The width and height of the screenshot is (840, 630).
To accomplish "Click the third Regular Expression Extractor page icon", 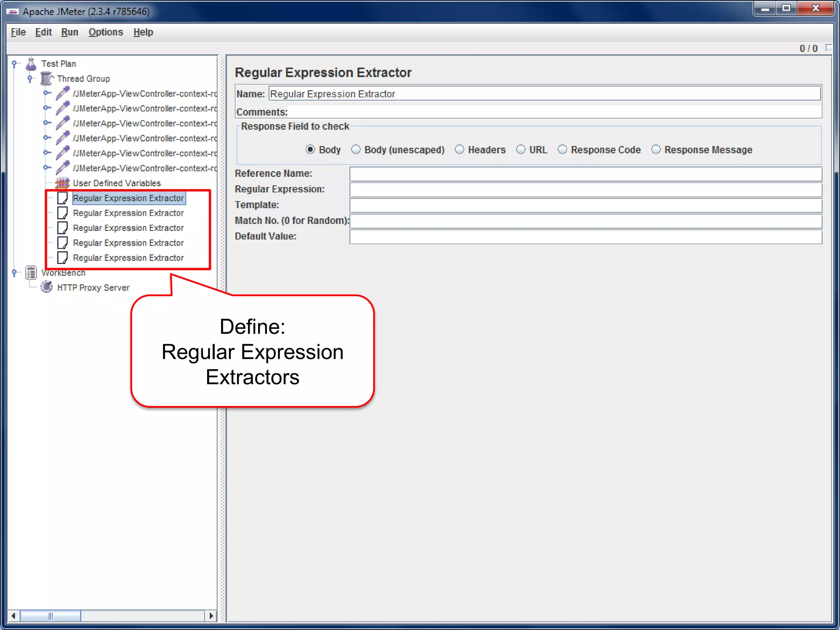I will click(x=62, y=228).
